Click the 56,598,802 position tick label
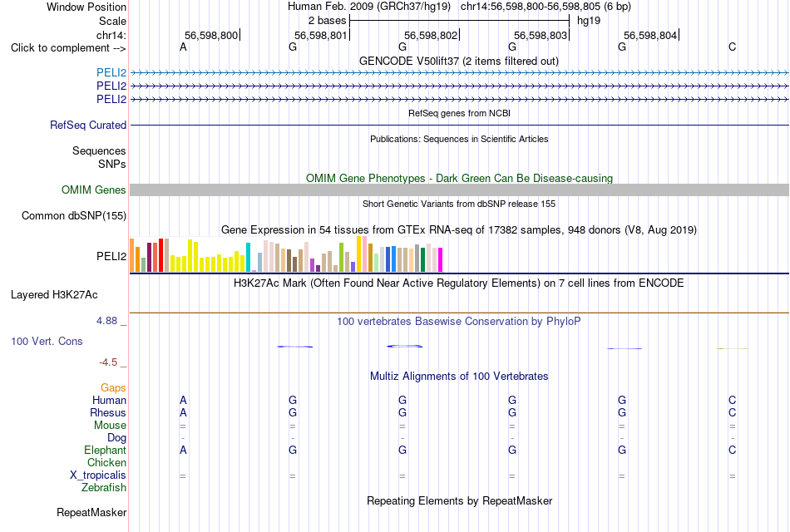The image size is (790, 532). tap(431, 35)
